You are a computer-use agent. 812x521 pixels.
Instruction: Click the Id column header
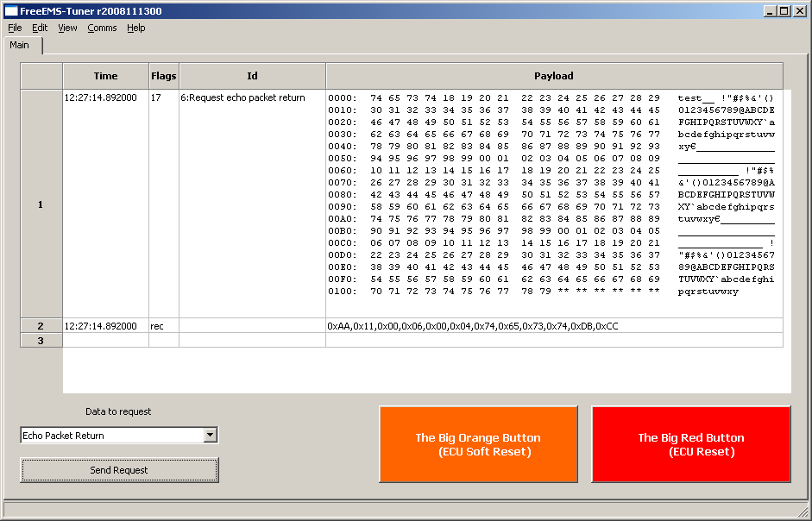pyautogui.click(x=252, y=76)
